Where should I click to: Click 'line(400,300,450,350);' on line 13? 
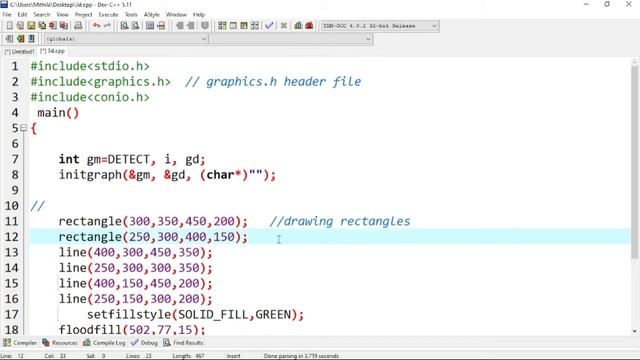point(136,252)
